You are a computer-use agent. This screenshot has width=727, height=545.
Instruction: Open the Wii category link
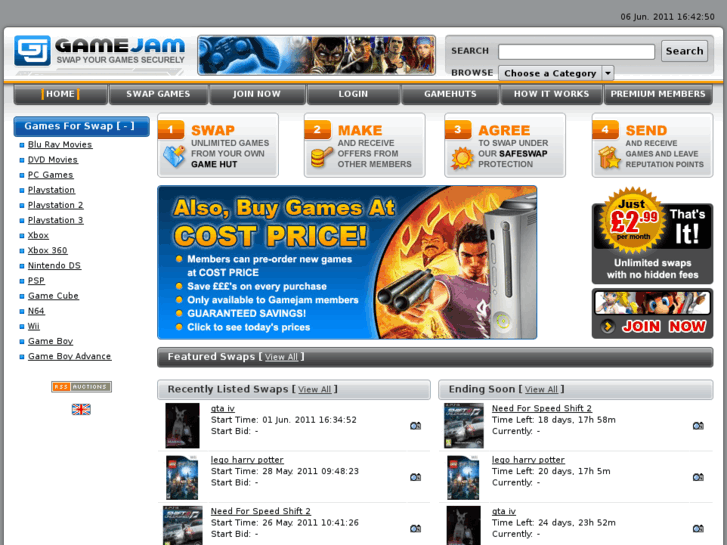(x=33, y=327)
